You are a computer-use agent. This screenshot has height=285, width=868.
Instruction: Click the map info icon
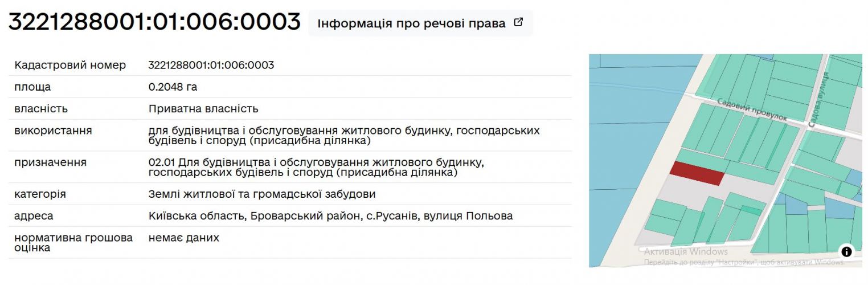click(846, 251)
